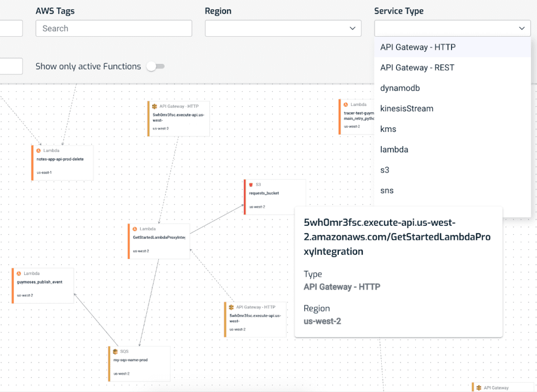Click the Lambda icon on GetStartedLambdaProxyInteg node
Screen dimensions: 537x392
(134, 228)
